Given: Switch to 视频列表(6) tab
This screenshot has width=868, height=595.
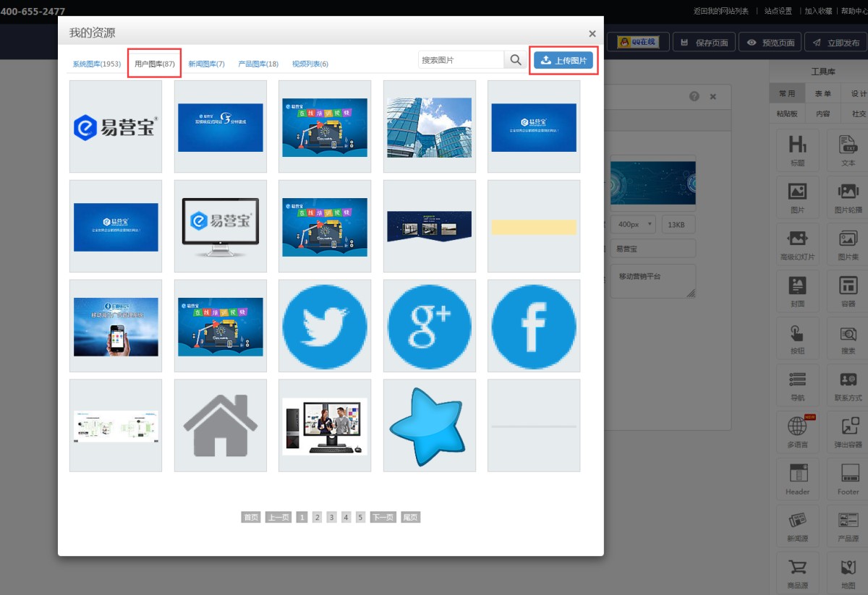Looking at the screenshot, I should coord(310,64).
